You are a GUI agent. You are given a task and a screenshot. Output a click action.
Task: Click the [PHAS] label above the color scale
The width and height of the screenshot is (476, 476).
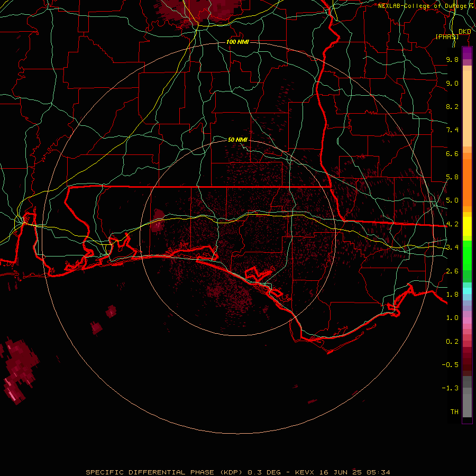point(447,36)
